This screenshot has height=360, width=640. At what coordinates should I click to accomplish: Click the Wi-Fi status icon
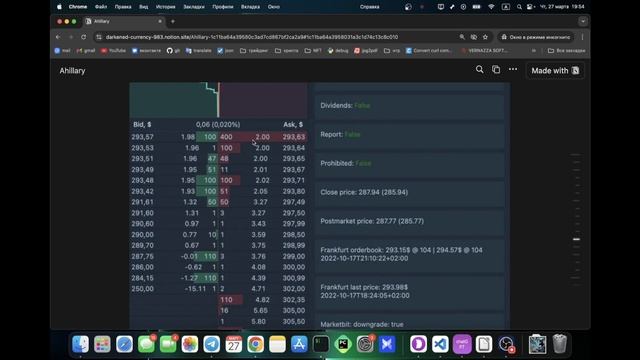[x=491, y=7]
